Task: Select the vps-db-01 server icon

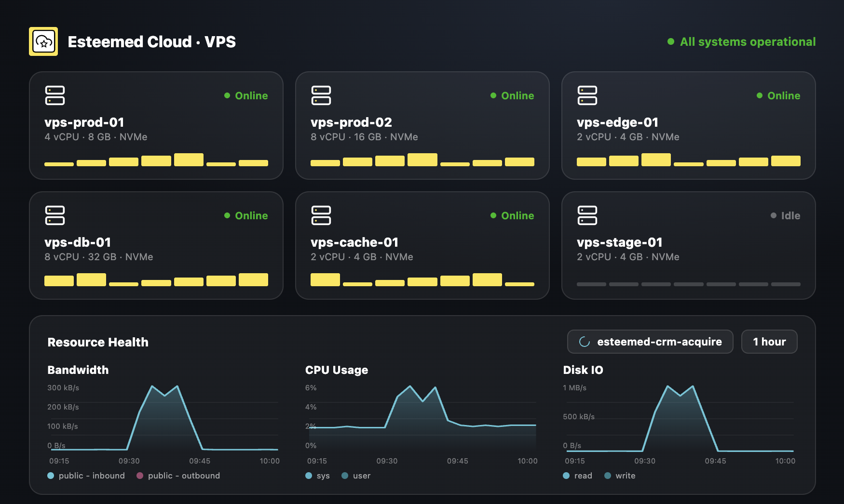Action: (x=55, y=215)
